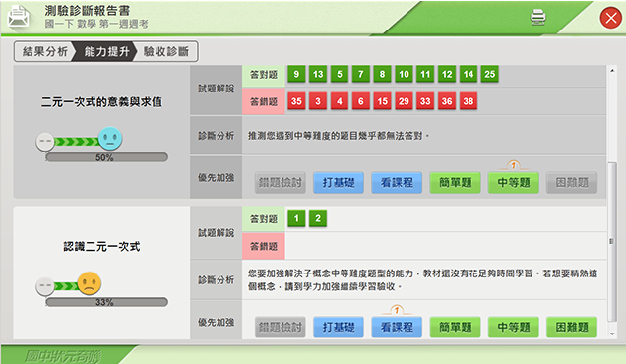This screenshot has width=626, height=364.
Task: Click 中等題 in 認識二元一次式 row
Action: click(514, 328)
